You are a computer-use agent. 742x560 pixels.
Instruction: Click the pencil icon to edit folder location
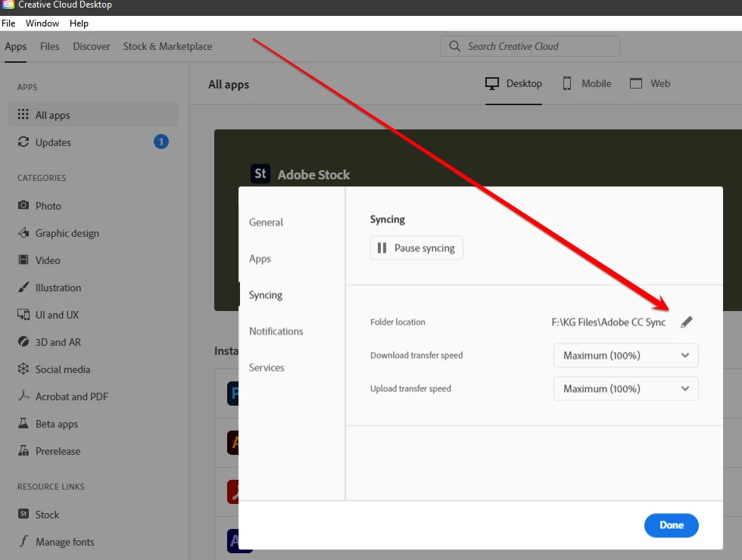point(687,322)
